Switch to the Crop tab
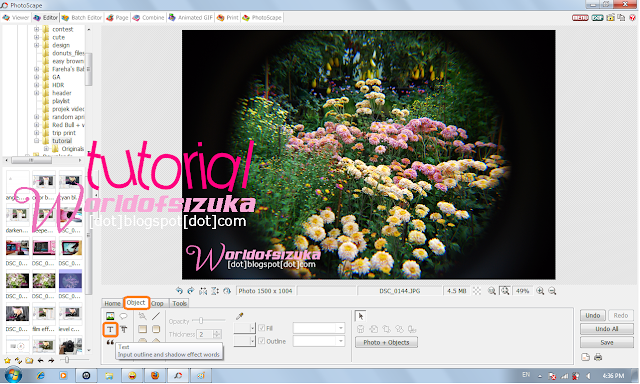Image resolution: width=640 pixels, height=384 pixels. pos(157,303)
